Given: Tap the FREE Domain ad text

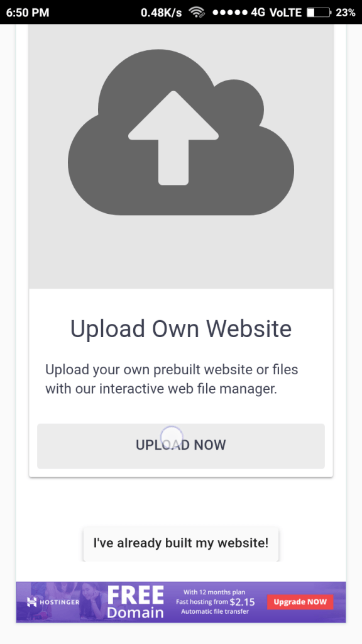Looking at the screenshot, I should click(136, 602).
